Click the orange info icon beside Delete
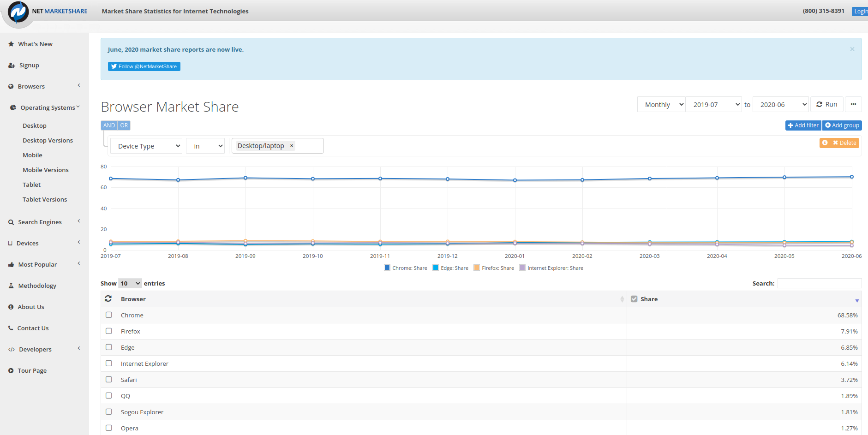Screen dimensions: 868x435 coord(825,143)
